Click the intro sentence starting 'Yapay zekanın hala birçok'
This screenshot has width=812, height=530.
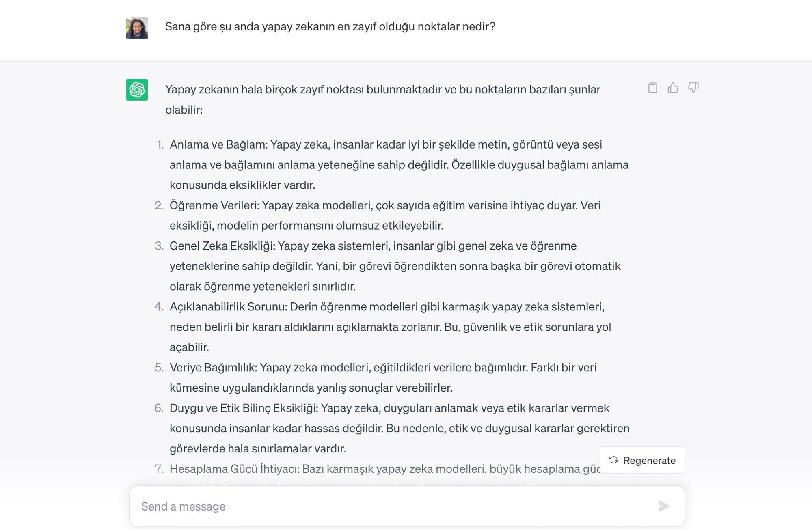click(x=383, y=99)
